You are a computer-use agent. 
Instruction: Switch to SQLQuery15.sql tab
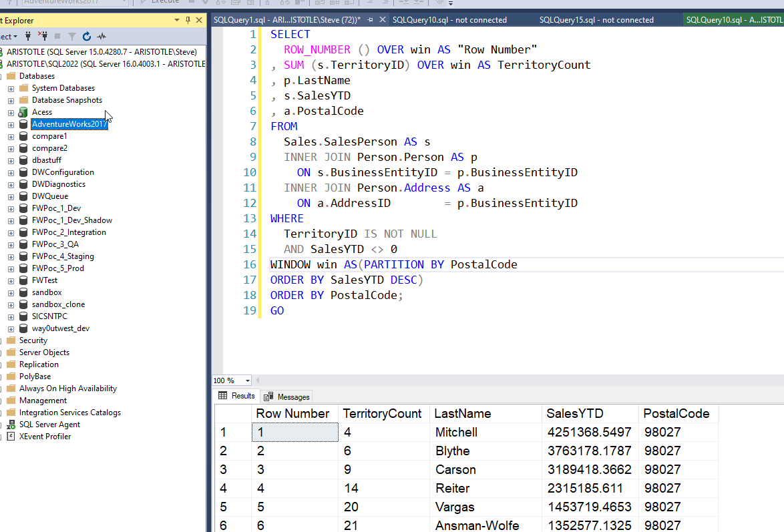(596, 20)
